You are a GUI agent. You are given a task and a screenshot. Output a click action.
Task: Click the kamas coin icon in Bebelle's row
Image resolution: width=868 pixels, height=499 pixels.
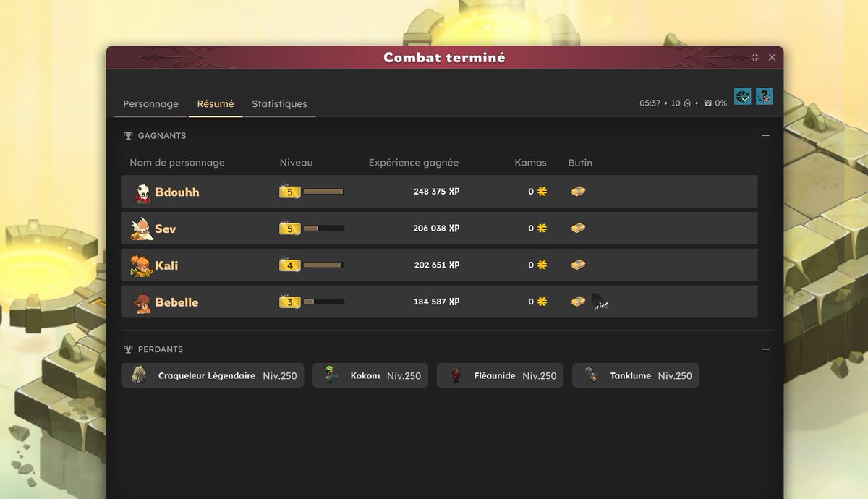coord(542,302)
